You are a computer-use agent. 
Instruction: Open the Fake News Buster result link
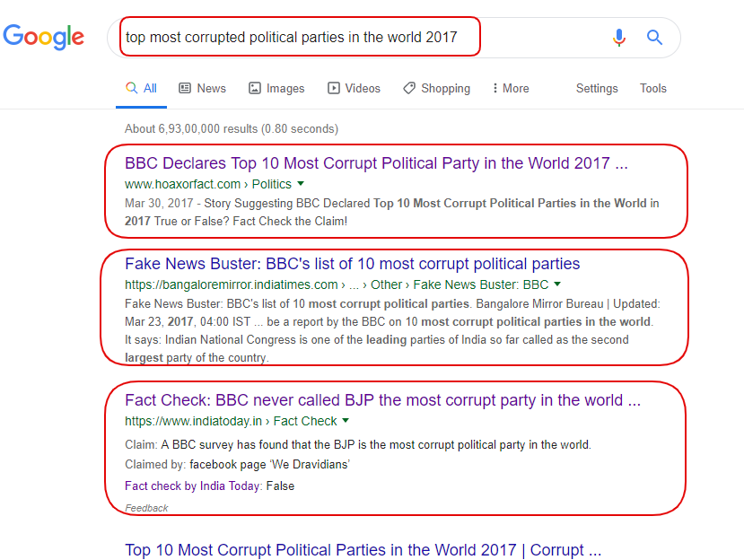click(353, 264)
